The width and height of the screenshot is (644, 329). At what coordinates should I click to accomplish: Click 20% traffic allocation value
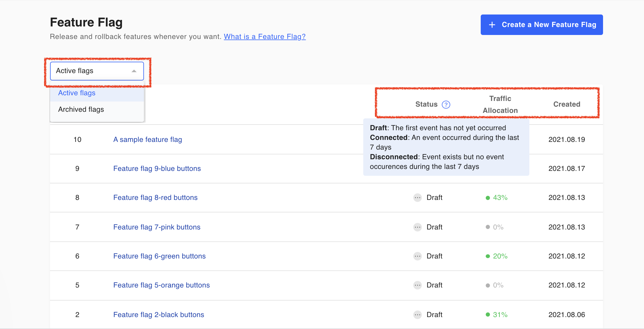coord(500,256)
